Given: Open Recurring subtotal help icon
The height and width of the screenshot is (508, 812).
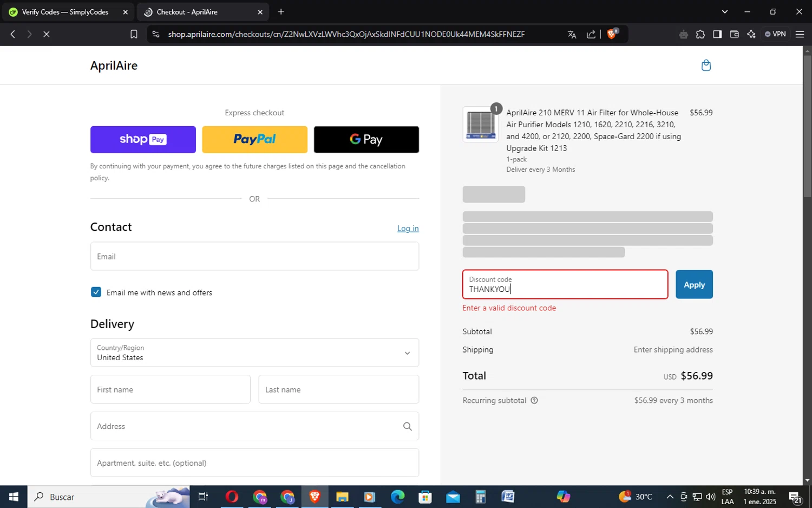Looking at the screenshot, I should coord(534,401).
